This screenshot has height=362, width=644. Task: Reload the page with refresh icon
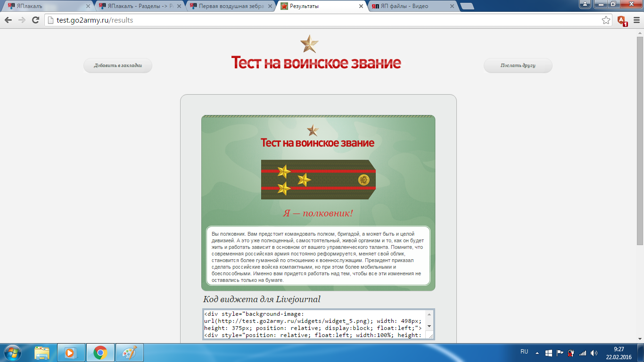pyautogui.click(x=35, y=20)
